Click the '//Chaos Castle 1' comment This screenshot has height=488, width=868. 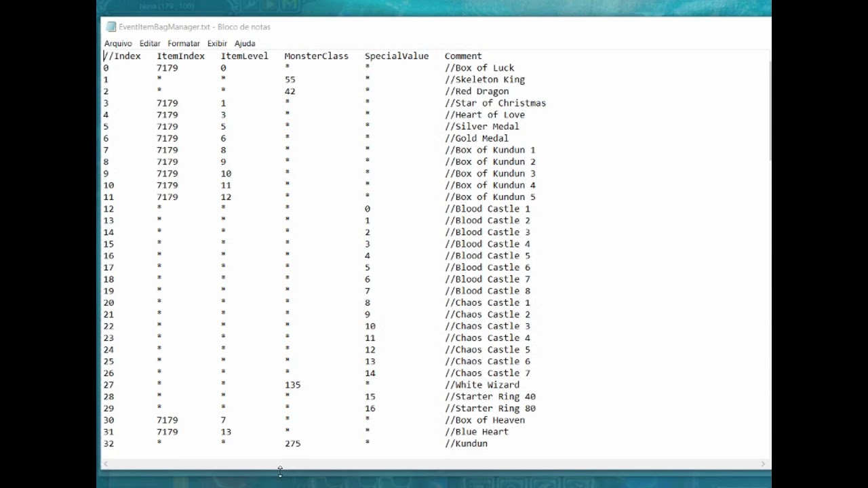pos(488,303)
